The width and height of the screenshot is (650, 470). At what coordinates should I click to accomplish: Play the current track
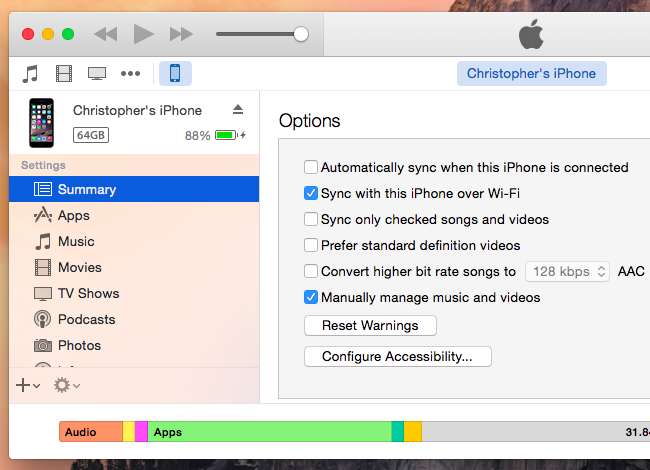[x=143, y=34]
